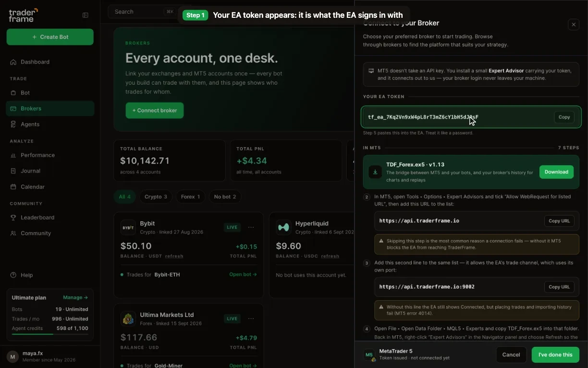Select the No bot 2 filter

coord(225,197)
